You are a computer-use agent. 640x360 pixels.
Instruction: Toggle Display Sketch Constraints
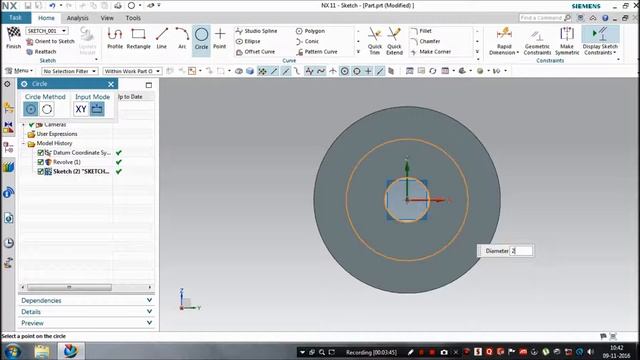tap(600, 40)
